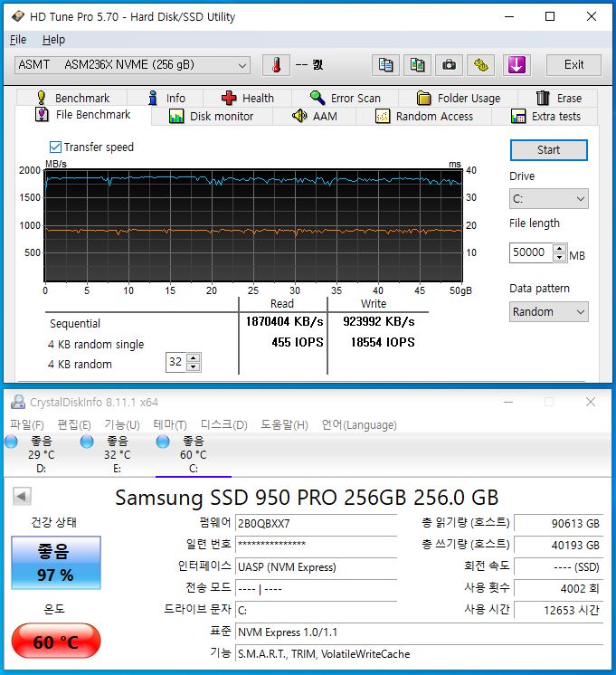Click the 좋음 97 % health status box

click(x=56, y=563)
